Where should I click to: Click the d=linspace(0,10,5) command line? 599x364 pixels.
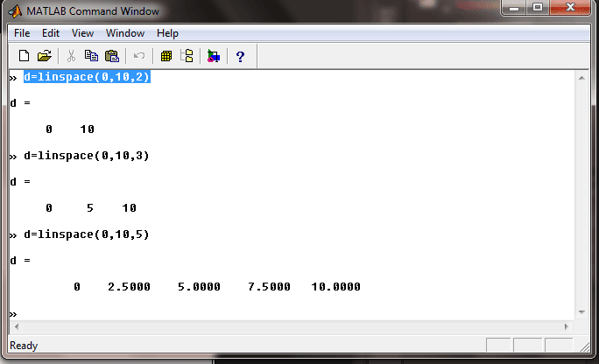(87, 234)
